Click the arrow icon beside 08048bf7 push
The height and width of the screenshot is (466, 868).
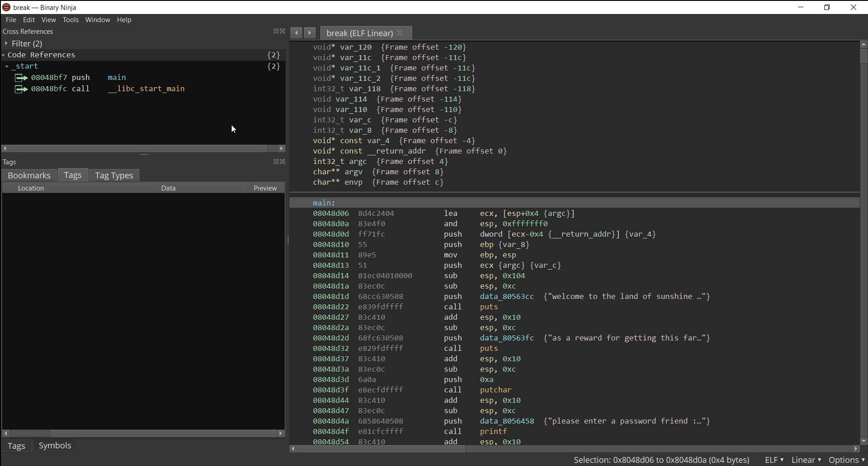pos(21,78)
